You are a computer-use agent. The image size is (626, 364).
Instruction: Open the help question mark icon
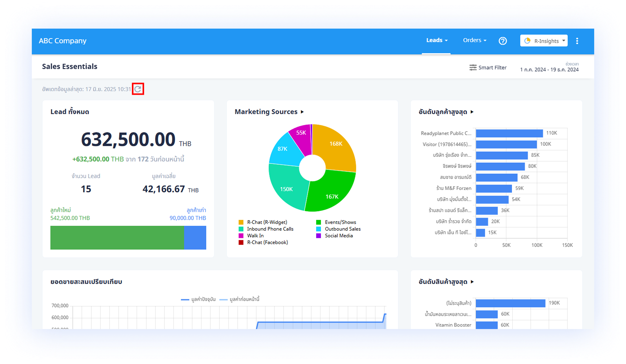(x=502, y=41)
